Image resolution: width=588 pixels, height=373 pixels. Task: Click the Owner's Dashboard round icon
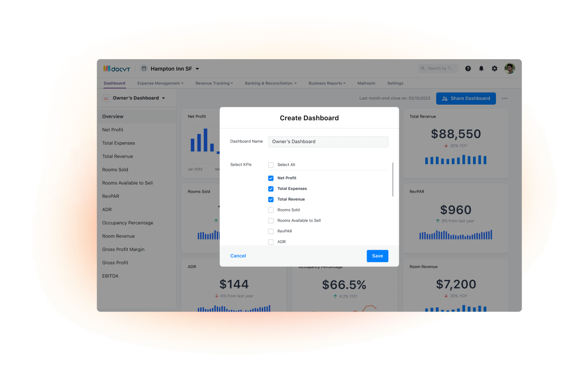106,98
